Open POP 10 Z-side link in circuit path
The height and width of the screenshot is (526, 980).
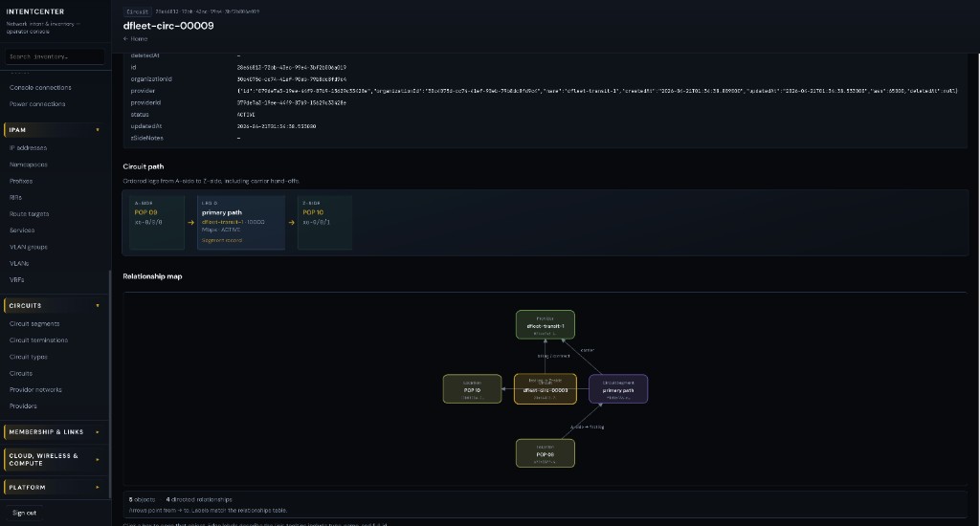[x=313, y=212]
